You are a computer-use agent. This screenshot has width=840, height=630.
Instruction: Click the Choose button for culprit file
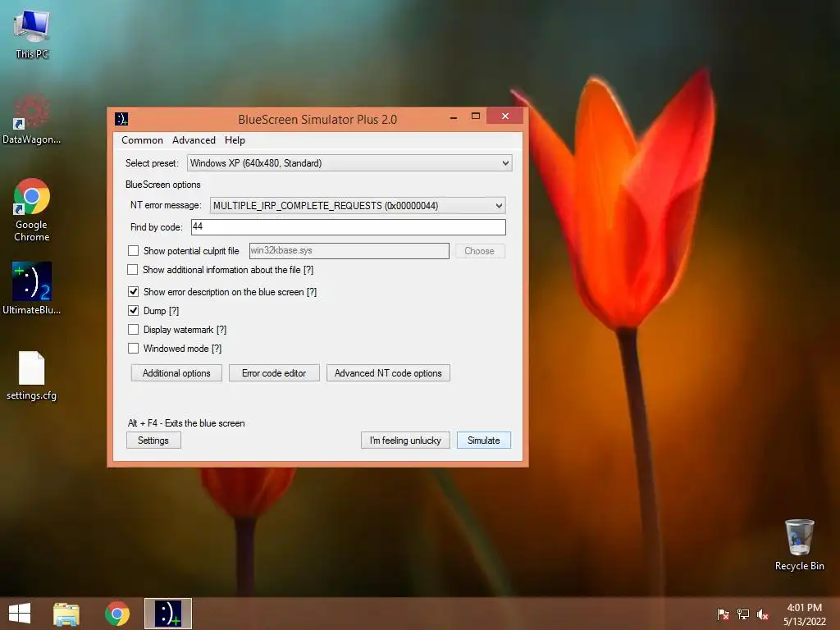point(479,251)
